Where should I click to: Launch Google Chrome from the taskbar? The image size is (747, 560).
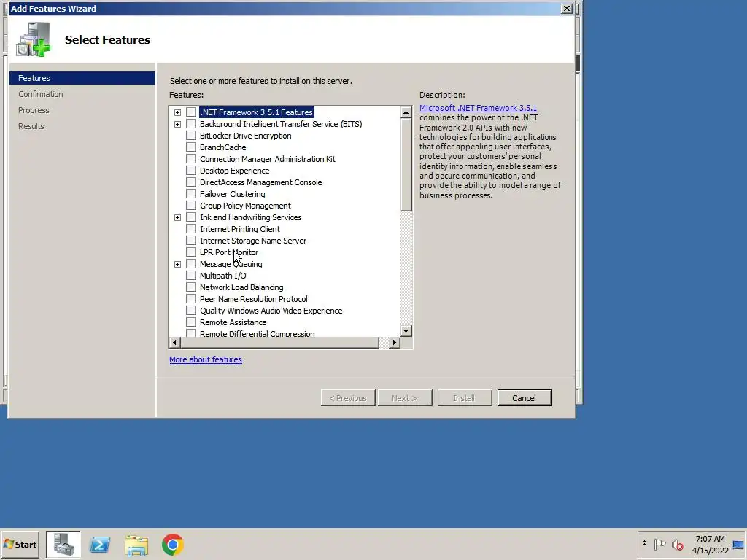(x=172, y=544)
